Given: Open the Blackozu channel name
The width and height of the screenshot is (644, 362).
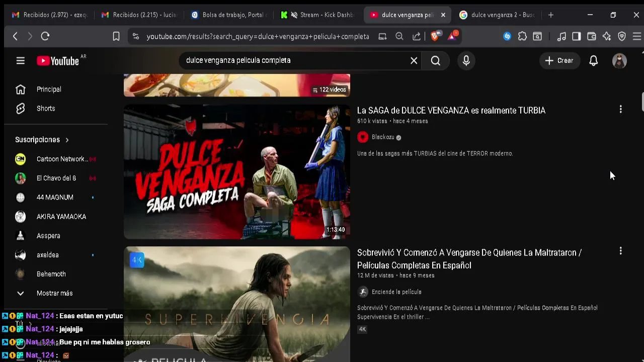Looking at the screenshot, I should coord(383,137).
